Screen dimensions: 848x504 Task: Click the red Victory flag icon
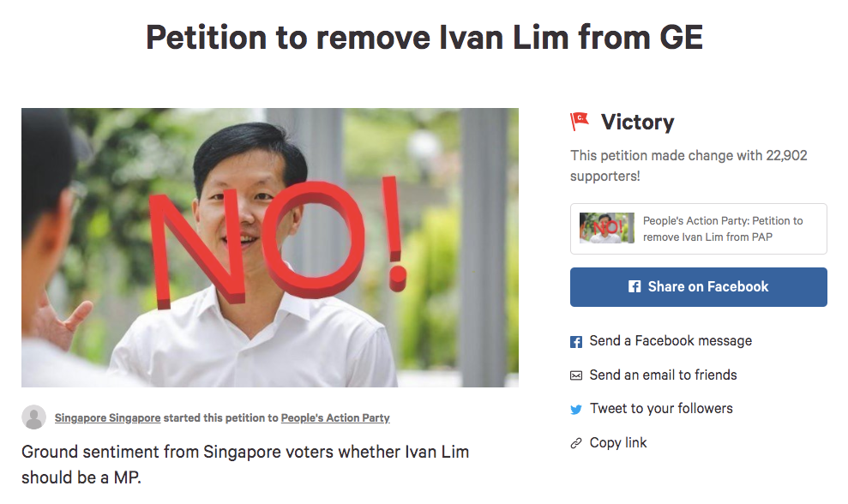[x=580, y=121]
